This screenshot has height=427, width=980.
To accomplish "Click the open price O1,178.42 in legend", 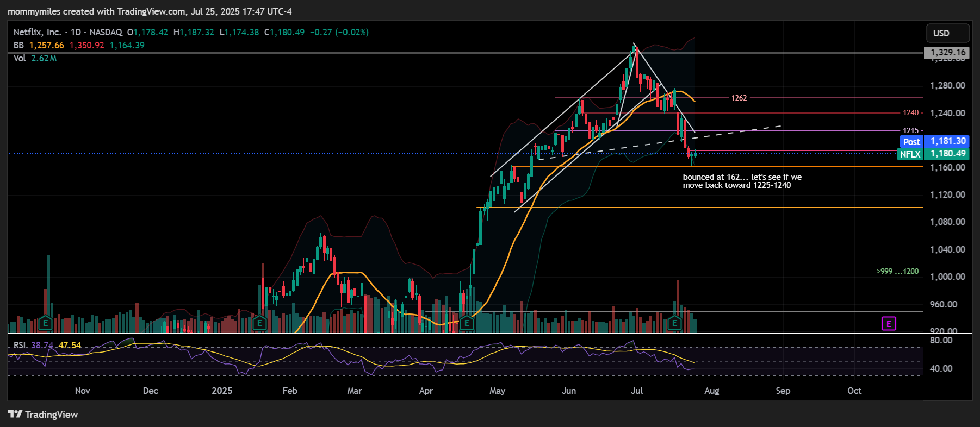I will 147,32.
